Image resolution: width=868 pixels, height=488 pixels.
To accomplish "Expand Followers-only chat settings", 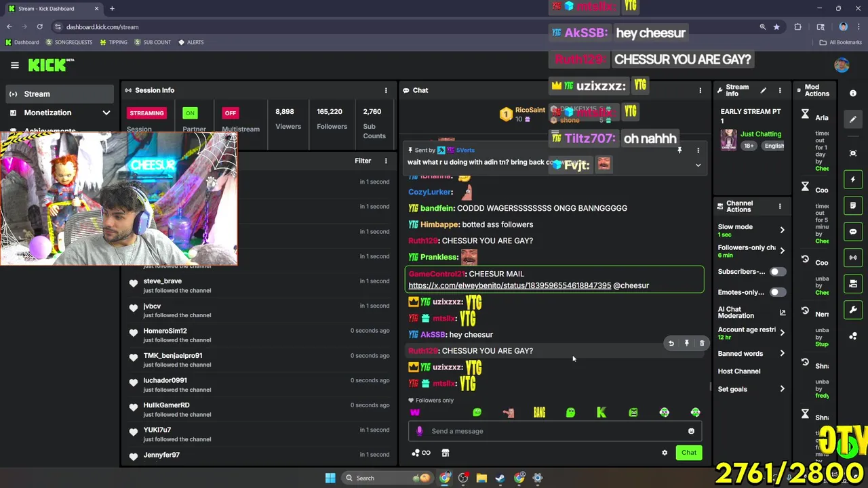I will (782, 251).
